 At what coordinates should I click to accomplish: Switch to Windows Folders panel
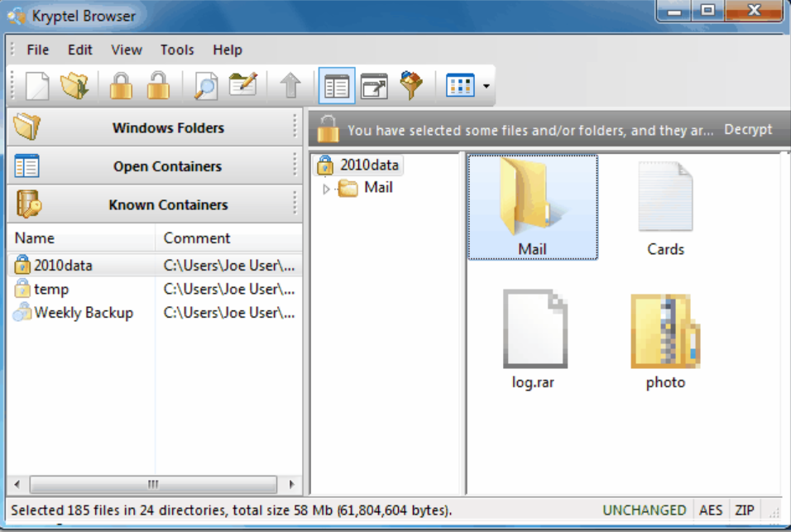155,127
